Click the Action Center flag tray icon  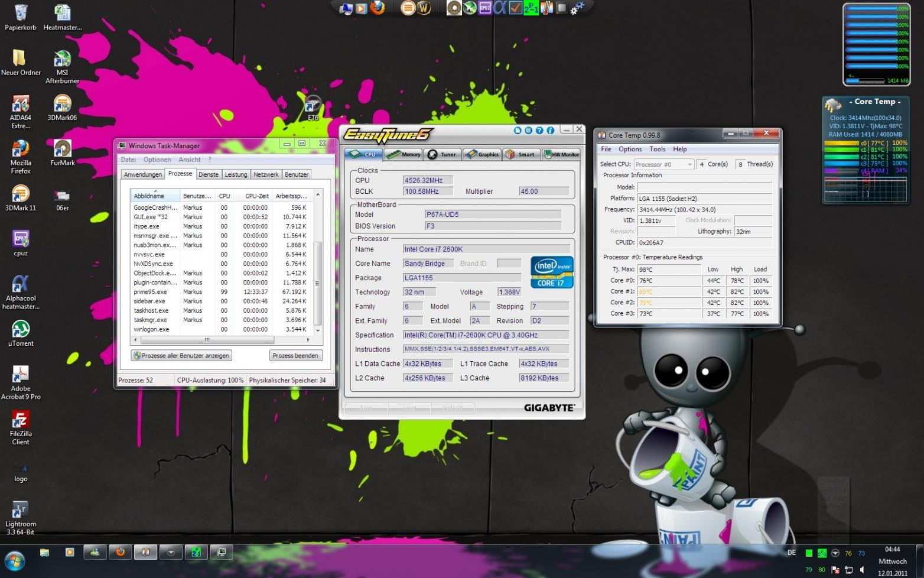835,570
